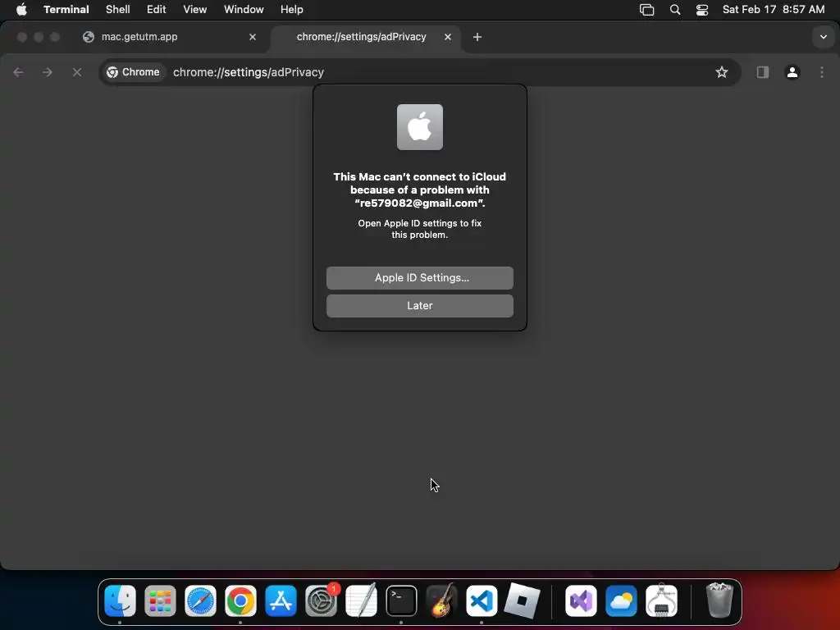Viewport: 840px width, 630px height.
Task: Bookmark this page with the star icon
Action: click(722, 72)
